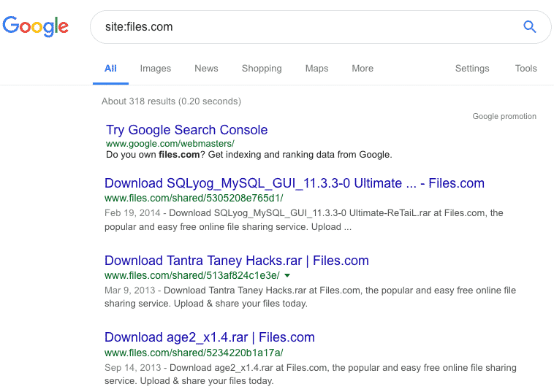Open the Download age2_x1.4.rar result

pos(210,337)
